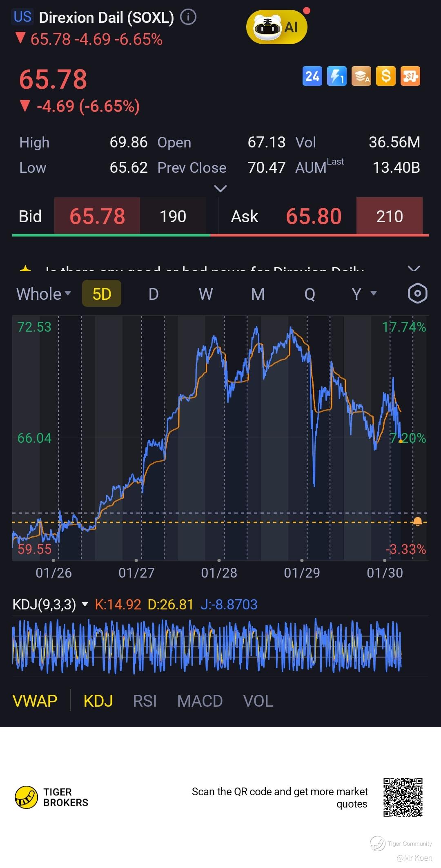
Task: Switch indicator to RSI
Action: 145,701
